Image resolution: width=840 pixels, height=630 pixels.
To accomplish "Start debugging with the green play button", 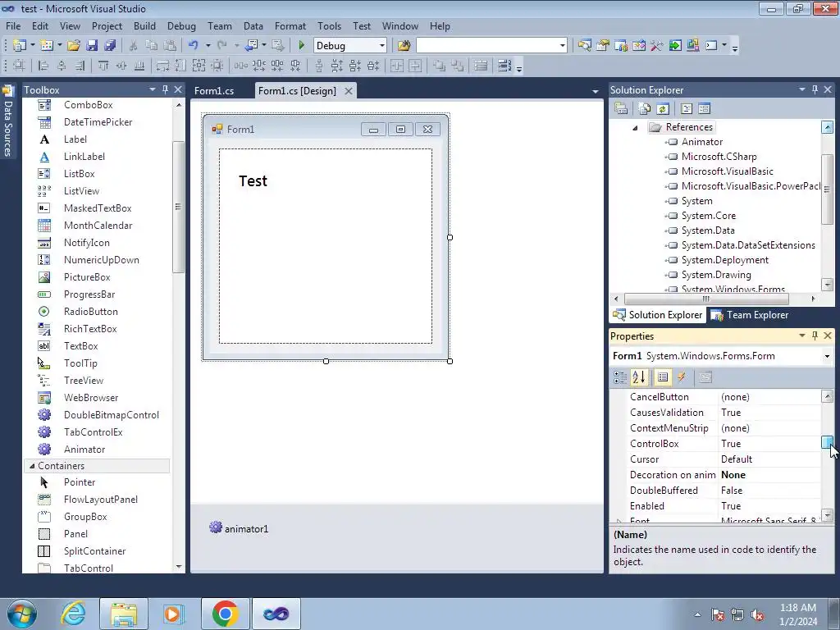I will pos(301,46).
